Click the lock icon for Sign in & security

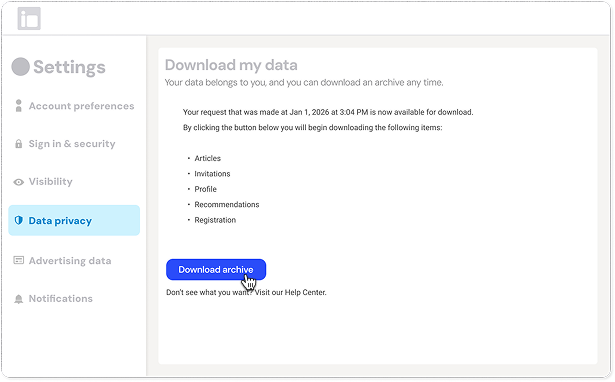18,144
